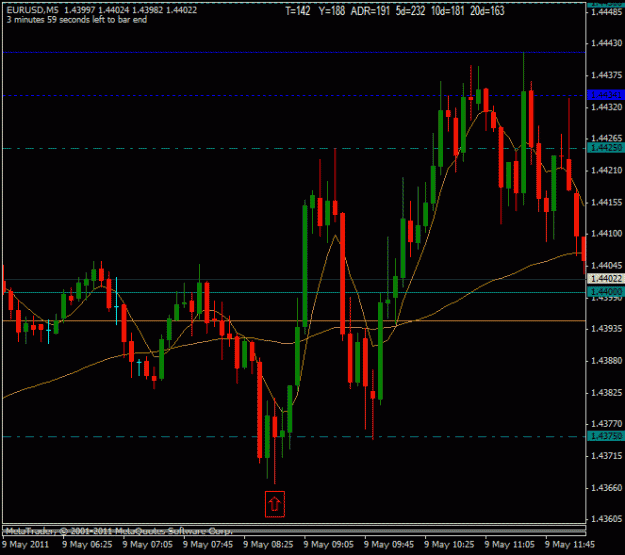Click the 9 May 10:25 time label
Screen dimensions: 625x555
(449, 544)
